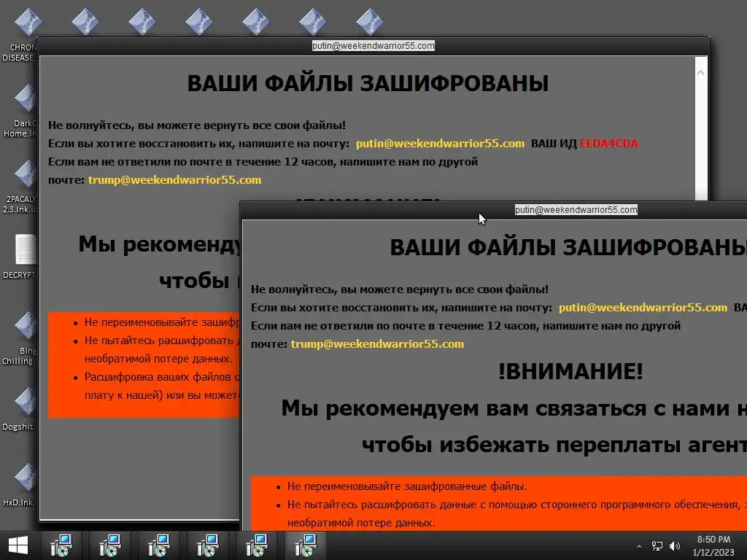Click the trump@weekendwarrior55.com link in back window
The image size is (747, 560).
point(174,180)
